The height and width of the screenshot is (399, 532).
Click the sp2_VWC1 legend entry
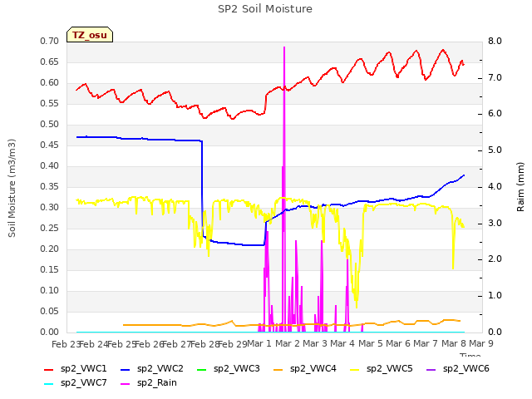pos(76,368)
